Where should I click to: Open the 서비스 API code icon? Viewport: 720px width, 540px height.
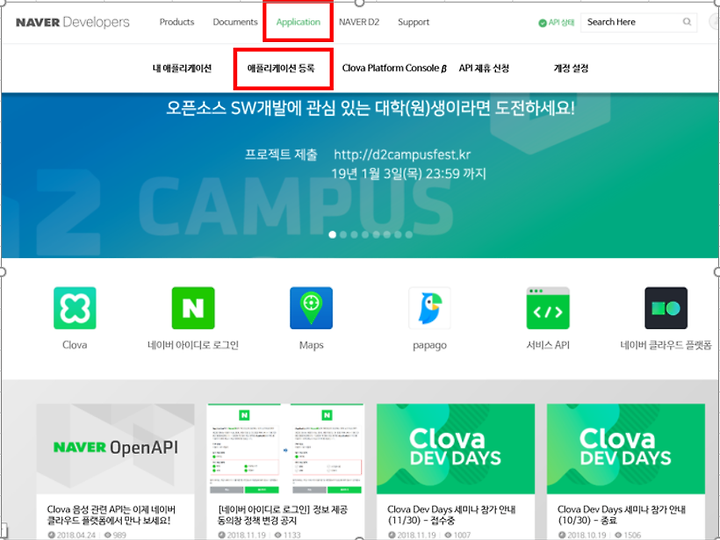click(548, 308)
